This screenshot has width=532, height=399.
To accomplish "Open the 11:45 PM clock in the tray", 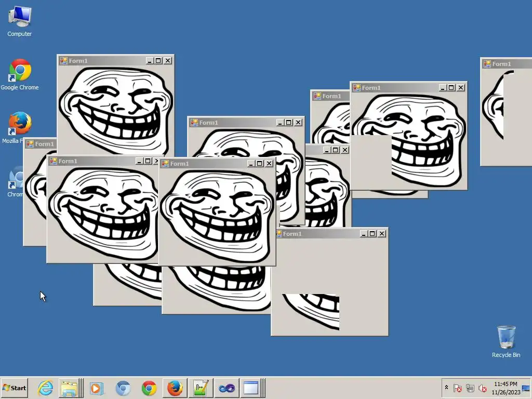I will pos(506,388).
